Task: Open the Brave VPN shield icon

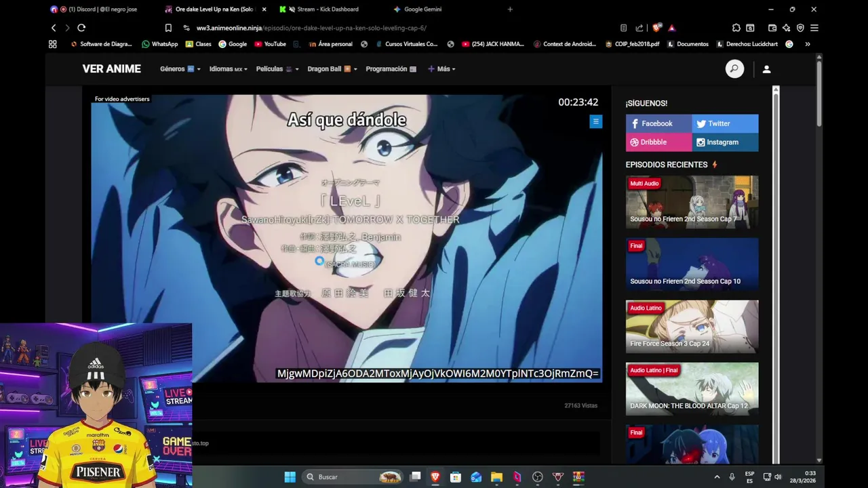Action: (x=800, y=28)
